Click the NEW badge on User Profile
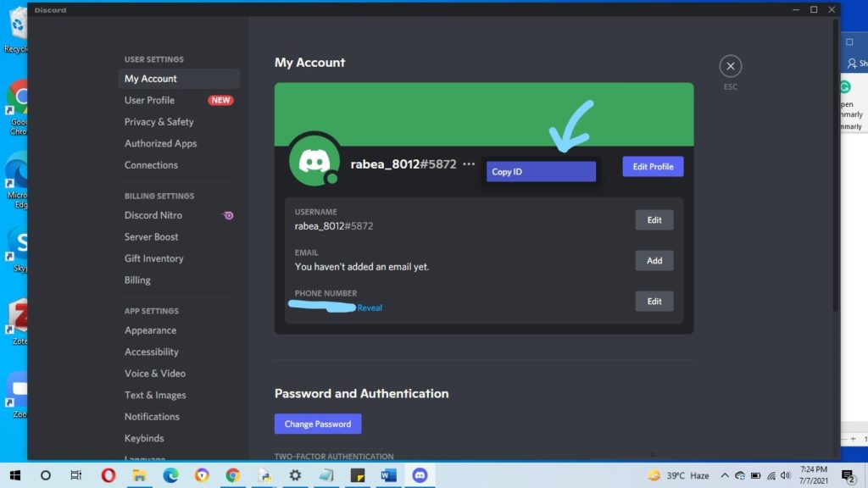The image size is (868, 488). (220, 100)
